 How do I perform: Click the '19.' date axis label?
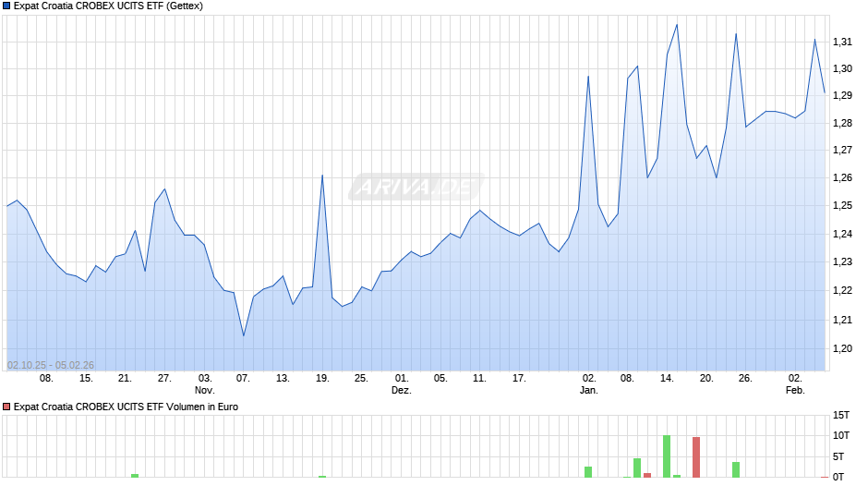[x=322, y=379]
